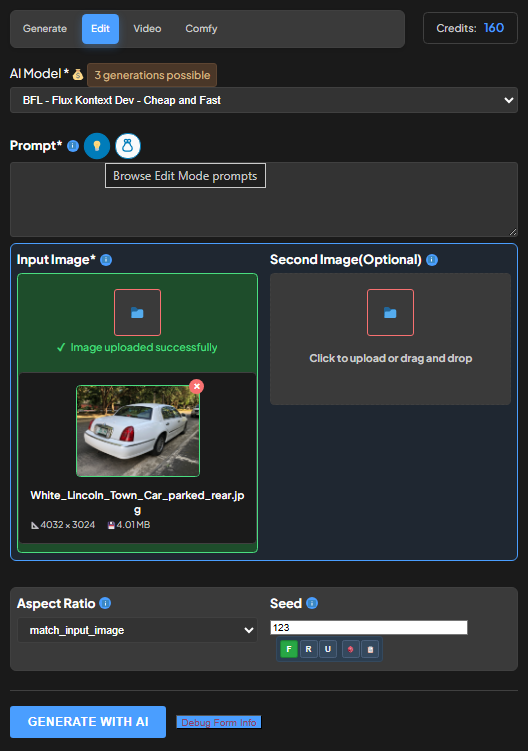Open the Browse Edit Mode prompts icon
The width and height of the screenshot is (528, 751).
(127, 146)
